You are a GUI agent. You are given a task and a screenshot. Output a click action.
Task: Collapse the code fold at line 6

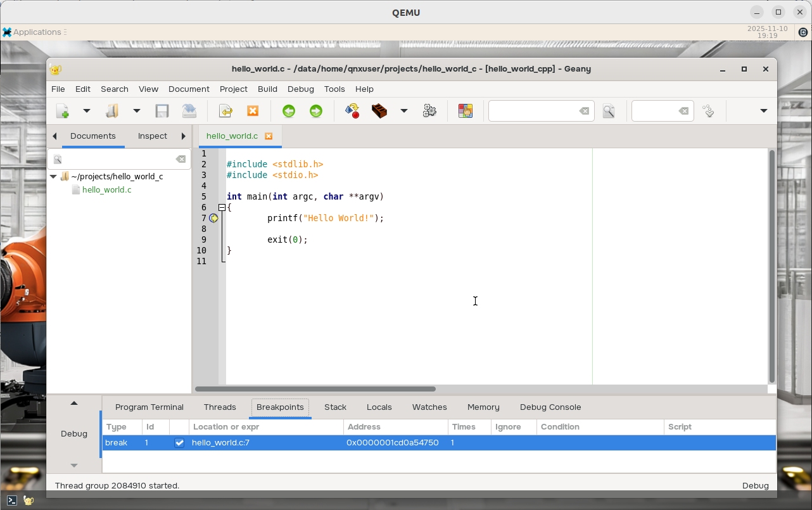[222, 207]
